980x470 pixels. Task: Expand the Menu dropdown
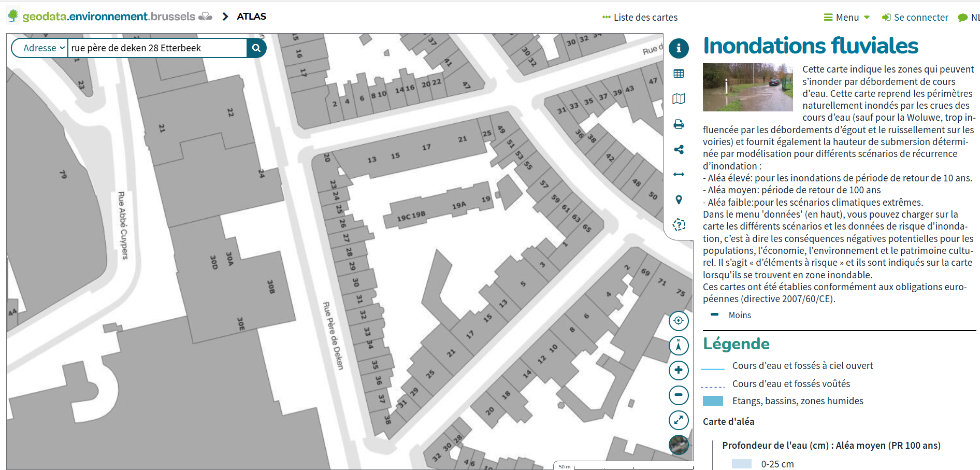[x=847, y=18]
